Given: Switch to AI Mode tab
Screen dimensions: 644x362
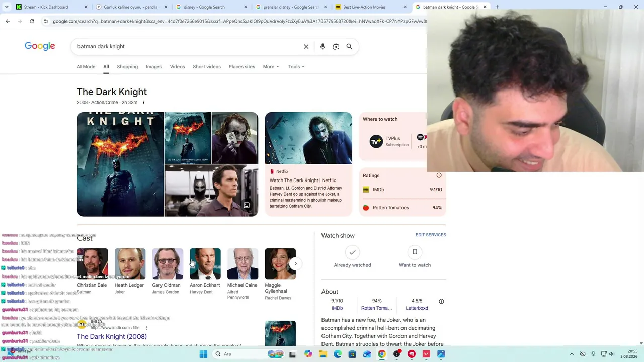Looking at the screenshot, I should click(86, 67).
